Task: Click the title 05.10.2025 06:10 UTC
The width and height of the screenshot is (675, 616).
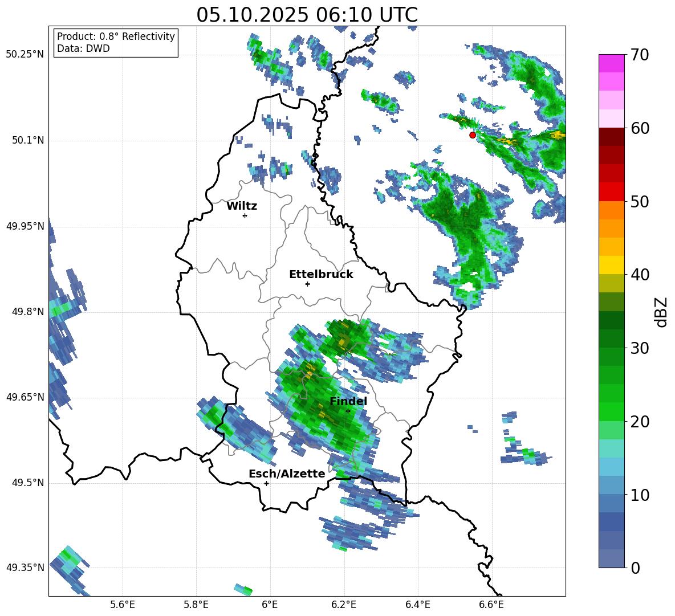Action: point(307,15)
